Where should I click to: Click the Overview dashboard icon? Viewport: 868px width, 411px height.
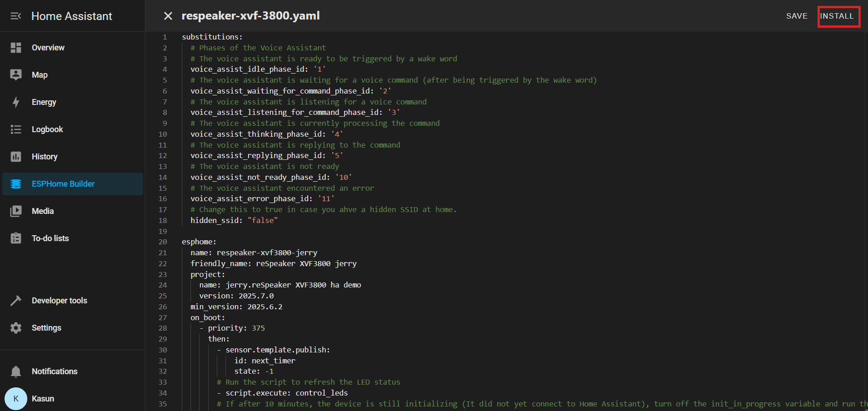pos(16,48)
